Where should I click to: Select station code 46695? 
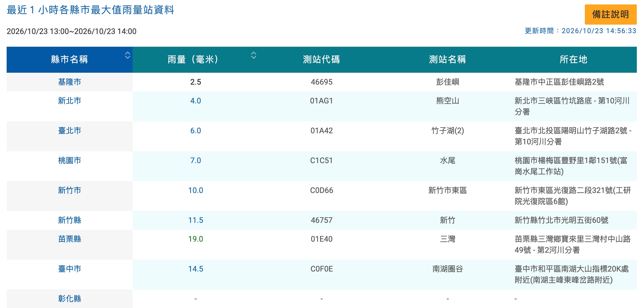322,82
